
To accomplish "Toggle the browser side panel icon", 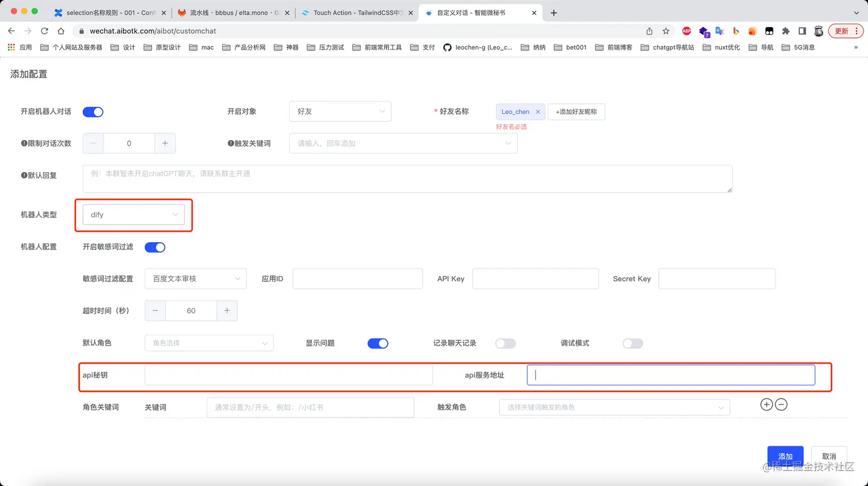I will click(x=802, y=31).
